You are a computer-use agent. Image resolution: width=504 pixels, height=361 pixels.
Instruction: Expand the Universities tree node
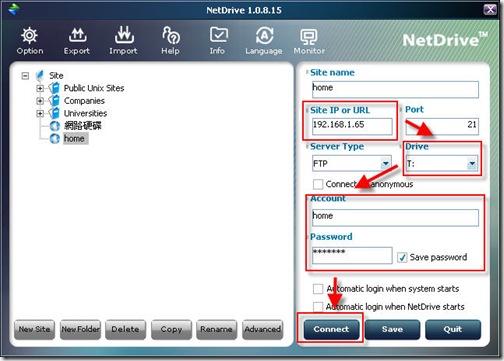[x=40, y=113]
